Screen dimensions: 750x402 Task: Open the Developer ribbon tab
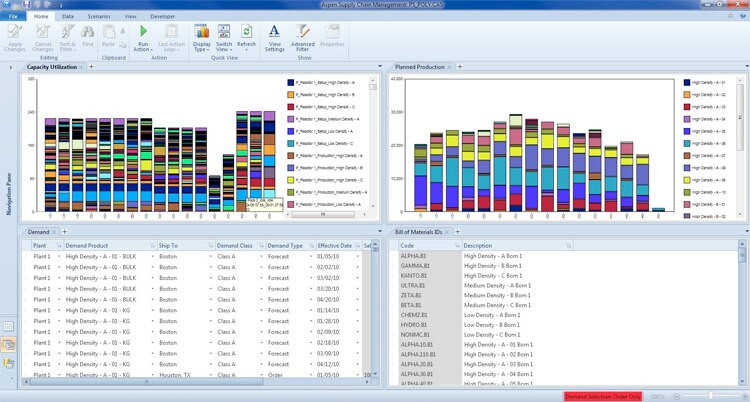(x=161, y=17)
